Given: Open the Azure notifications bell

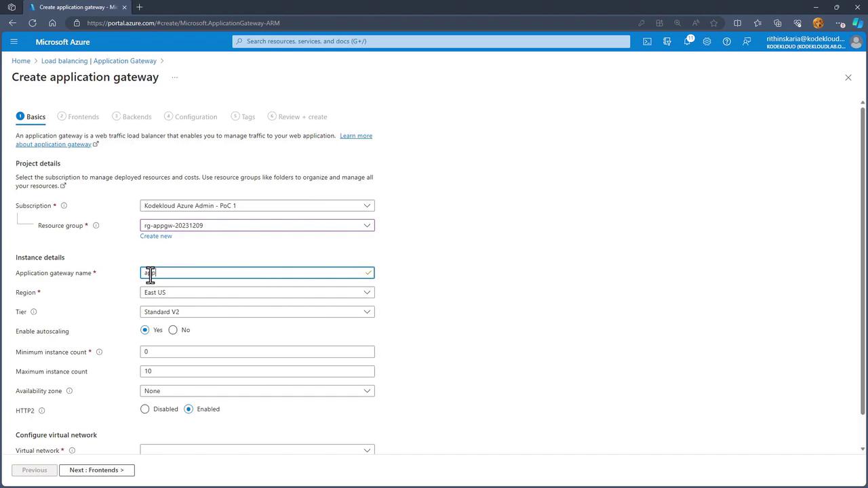Looking at the screenshot, I should click(687, 41).
